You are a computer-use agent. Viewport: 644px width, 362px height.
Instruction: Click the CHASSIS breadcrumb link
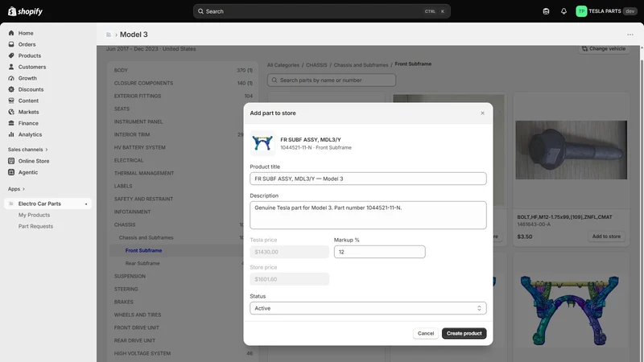pos(316,65)
